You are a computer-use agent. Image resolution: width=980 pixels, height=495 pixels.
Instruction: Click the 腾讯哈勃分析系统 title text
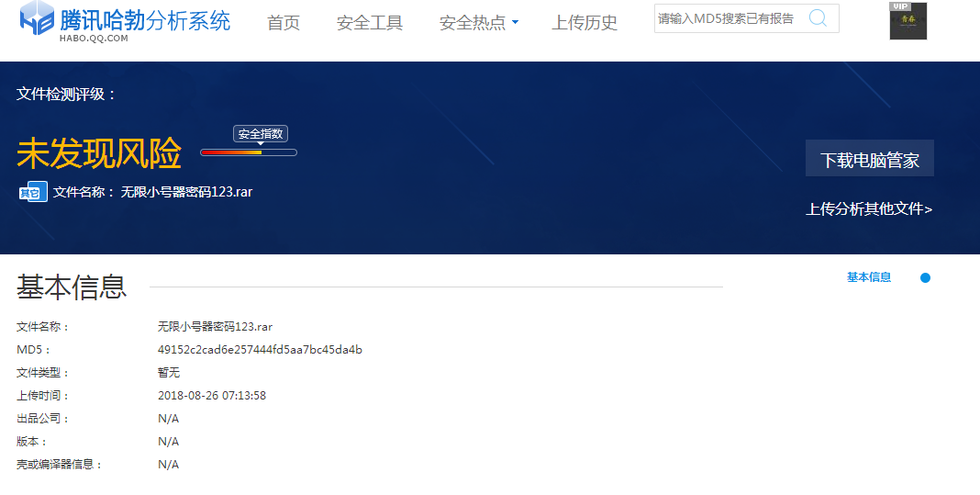[x=145, y=20]
